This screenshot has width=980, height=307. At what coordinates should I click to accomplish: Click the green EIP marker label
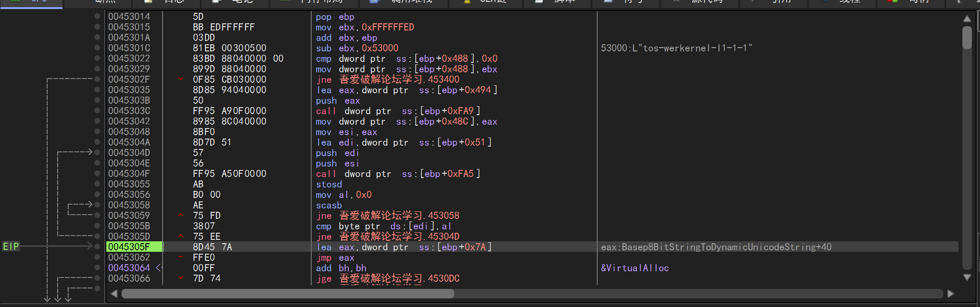click(11, 247)
